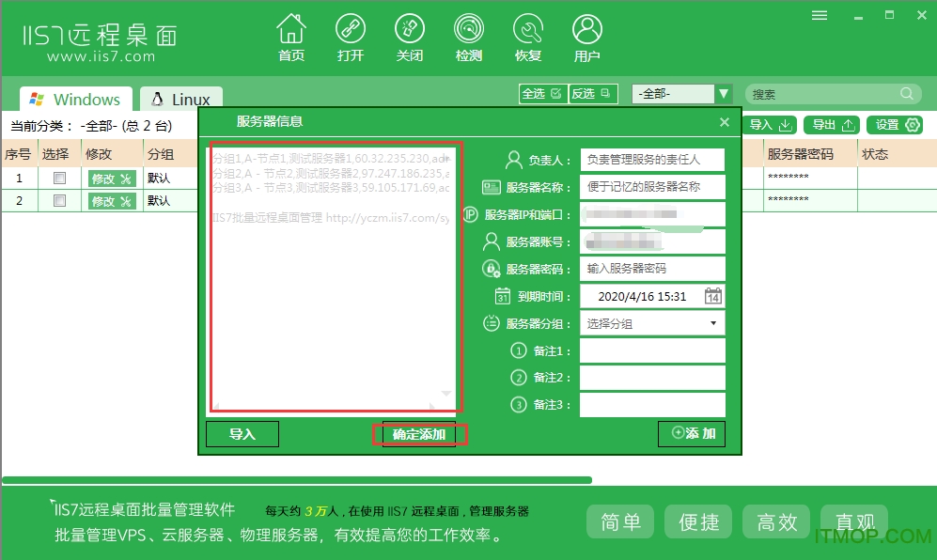Open the 用户 user account icon
937x560 pixels.
tap(587, 30)
